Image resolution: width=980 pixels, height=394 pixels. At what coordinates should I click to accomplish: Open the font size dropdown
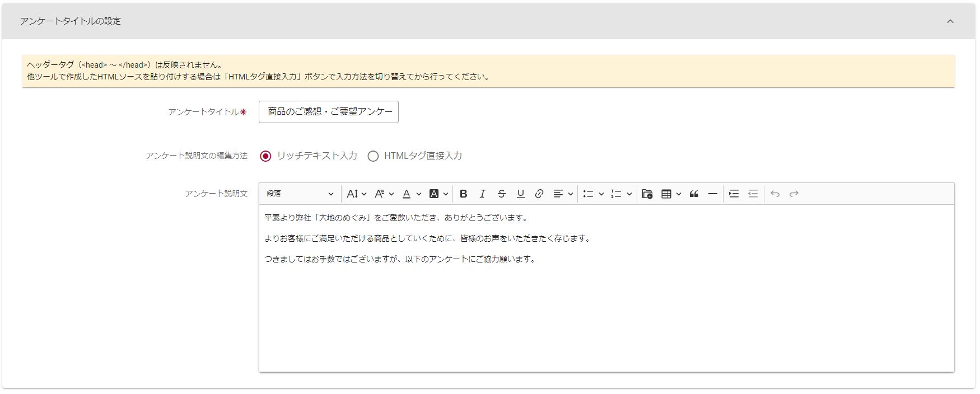pos(356,194)
